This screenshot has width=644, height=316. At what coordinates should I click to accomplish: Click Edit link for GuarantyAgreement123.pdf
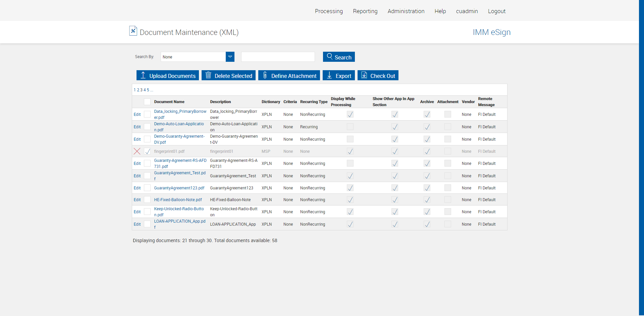click(137, 188)
